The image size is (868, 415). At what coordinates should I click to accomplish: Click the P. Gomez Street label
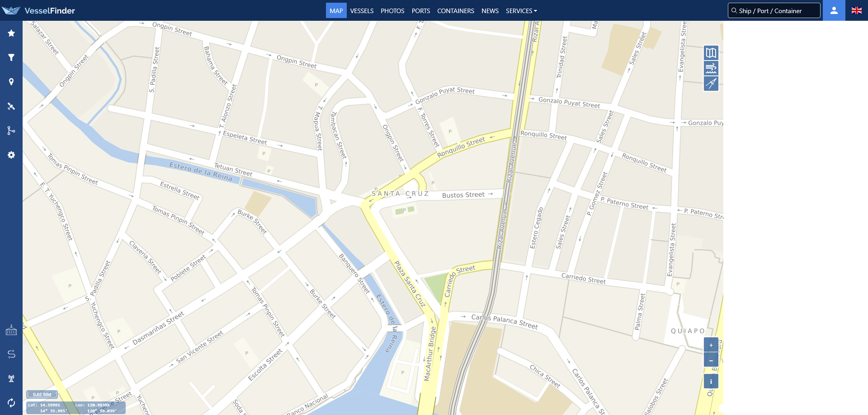click(x=597, y=193)
